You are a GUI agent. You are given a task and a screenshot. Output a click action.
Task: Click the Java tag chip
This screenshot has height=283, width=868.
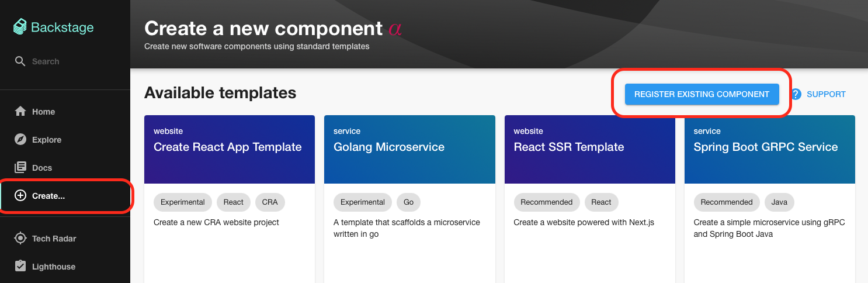pyautogui.click(x=779, y=202)
